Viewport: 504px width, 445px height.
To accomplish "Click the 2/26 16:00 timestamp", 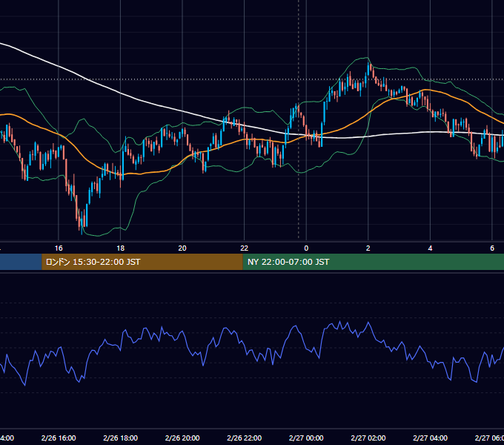I will (59, 438).
